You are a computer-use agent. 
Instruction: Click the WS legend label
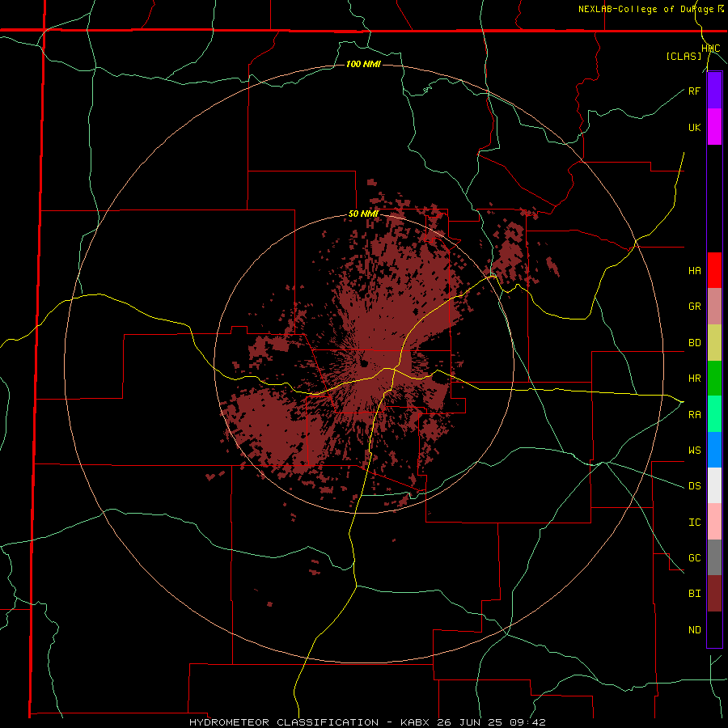pos(694,451)
